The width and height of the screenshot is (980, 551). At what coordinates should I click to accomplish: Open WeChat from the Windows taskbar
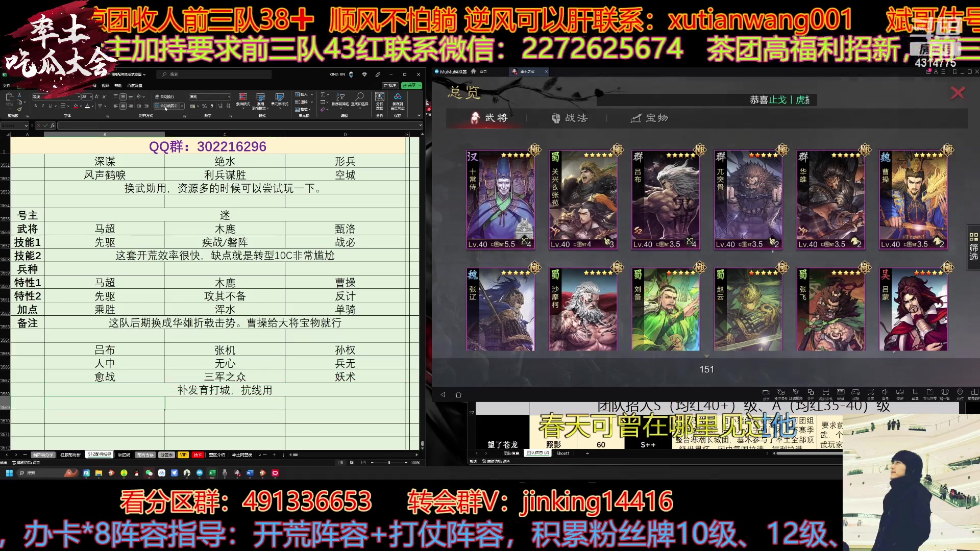pos(149,473)
